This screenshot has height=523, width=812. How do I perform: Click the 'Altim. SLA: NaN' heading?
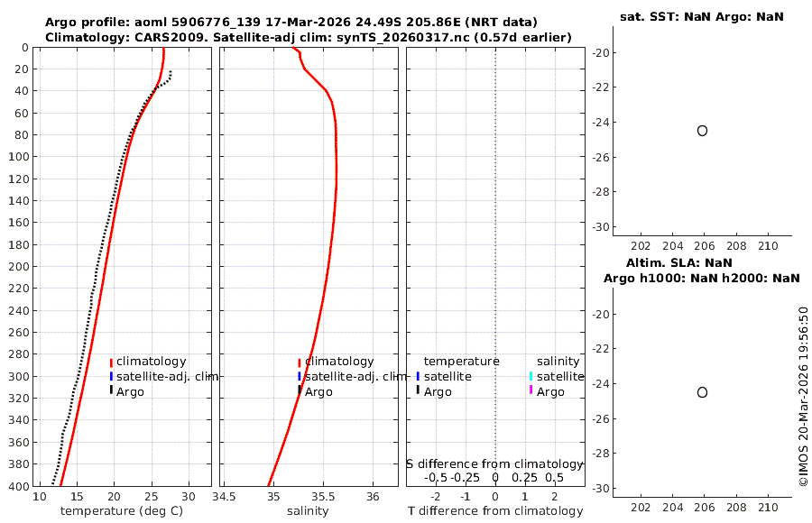click(678, 263)
